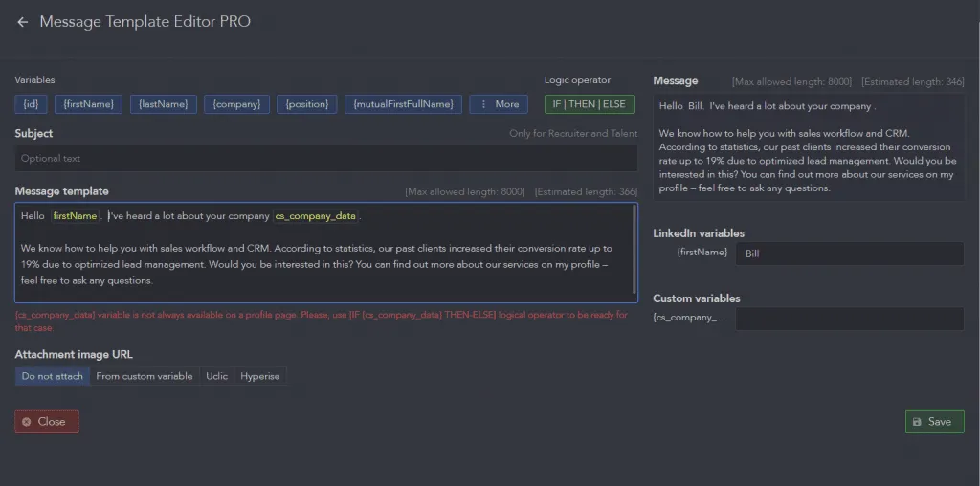
Task: Click 'Only for Recruiter and Talent' note
Action: tap(573, 133)
